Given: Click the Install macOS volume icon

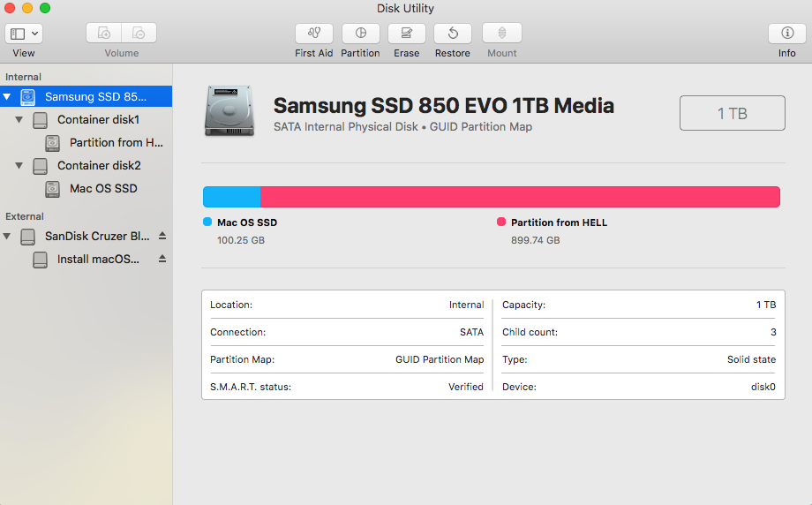Looking at the screenshot, I should [x=40, y=260].
